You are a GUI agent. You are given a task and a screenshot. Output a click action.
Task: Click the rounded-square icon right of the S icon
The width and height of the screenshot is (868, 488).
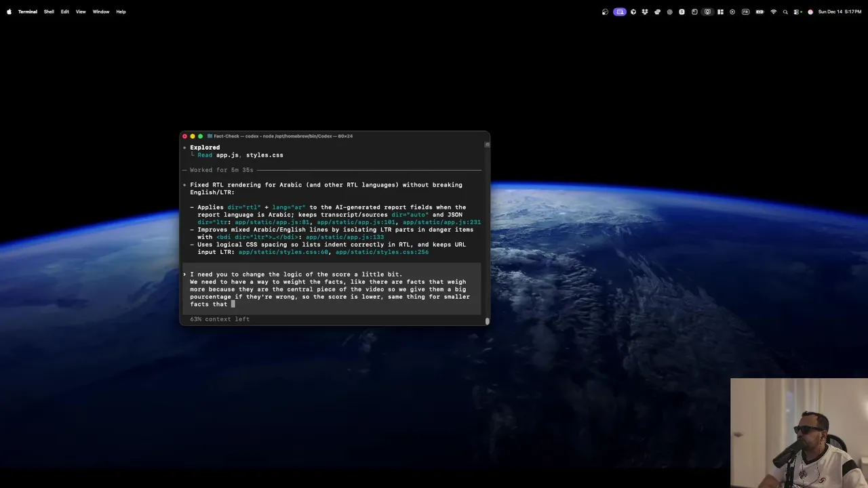(x=694, y=12)
